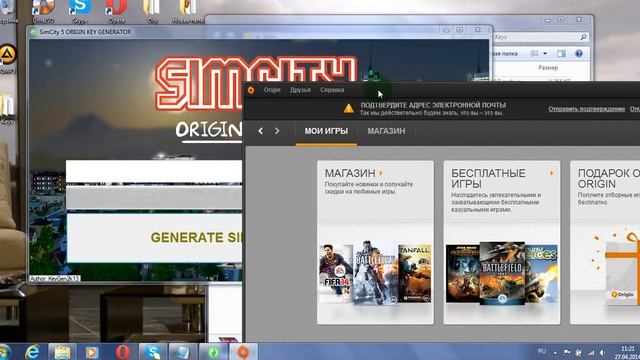
Task: Click the Explorer window search box
Action: (541, 37)
